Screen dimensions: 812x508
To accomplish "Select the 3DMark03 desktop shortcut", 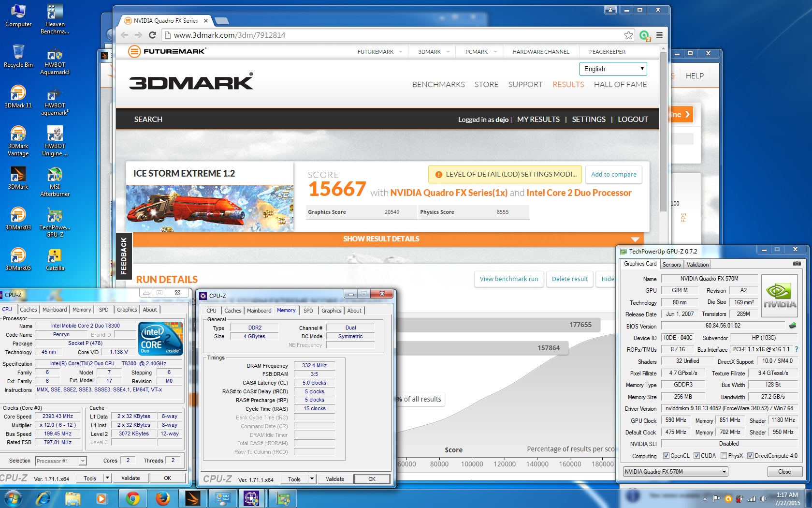I will pos(18,219).
